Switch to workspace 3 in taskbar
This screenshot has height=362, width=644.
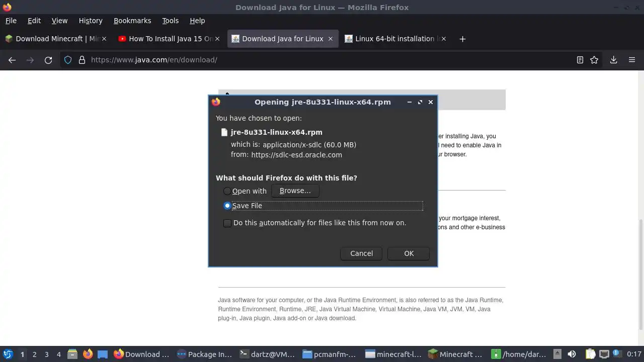tap(46, 354)
